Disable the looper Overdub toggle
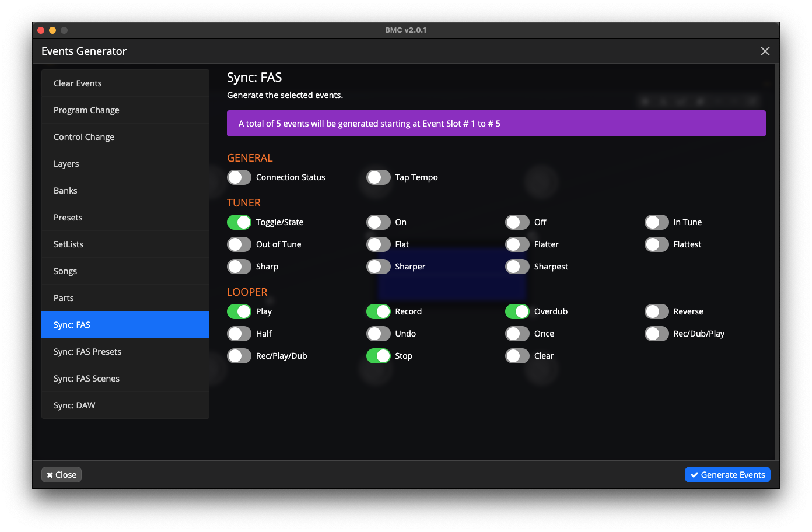The width and height of the screenshot is (812, 532). point(517,311)
